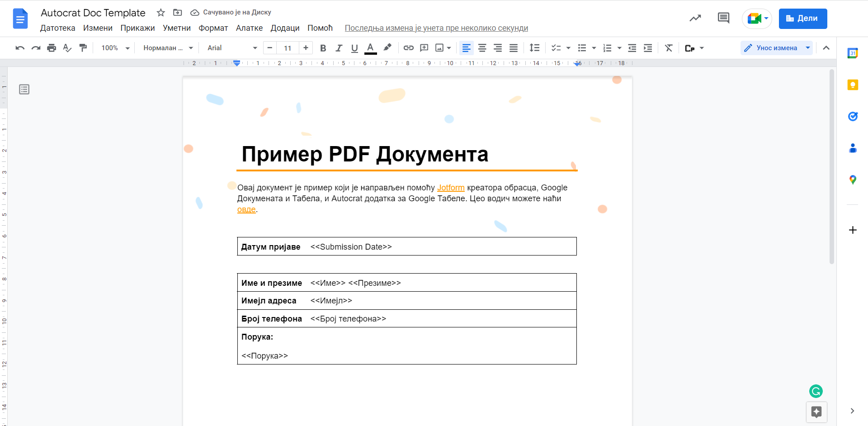Open the highlight color marker
Viewport: 868px width, 426px height.
coord(387,48)
